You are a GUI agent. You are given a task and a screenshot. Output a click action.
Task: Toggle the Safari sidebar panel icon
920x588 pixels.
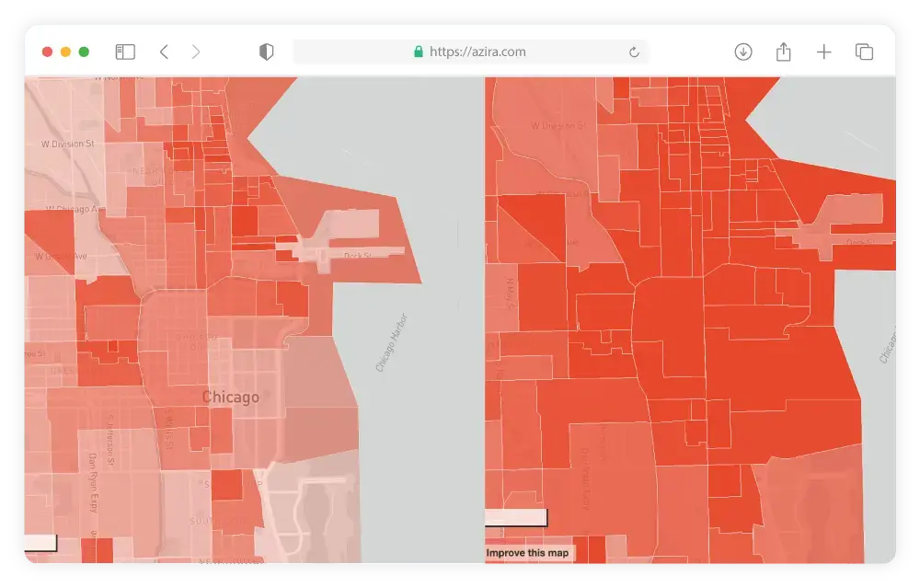click(125, 52)
